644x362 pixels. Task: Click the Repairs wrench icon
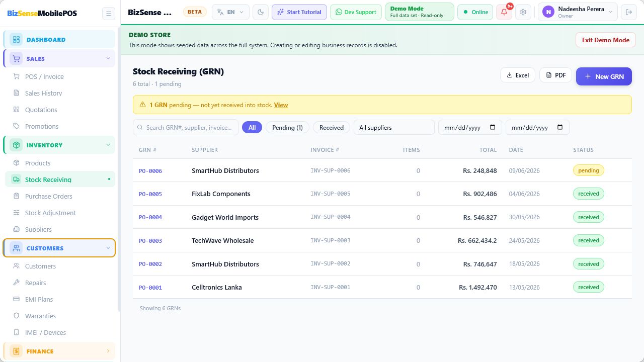[16, 283]
